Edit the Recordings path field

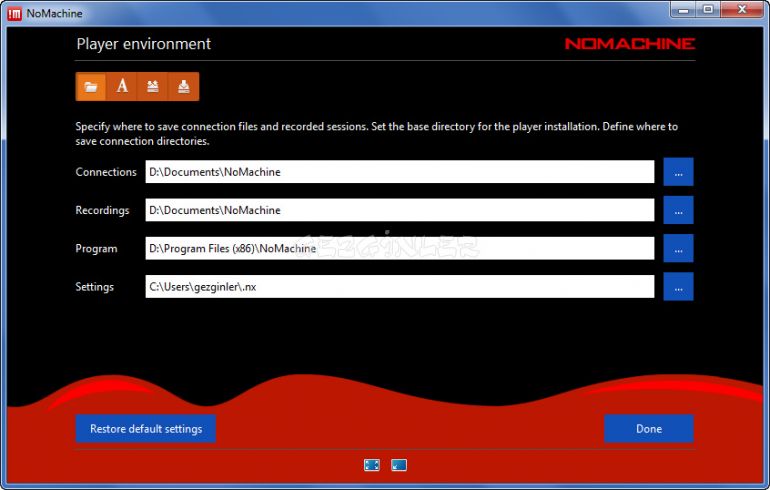tap(400, 210)
